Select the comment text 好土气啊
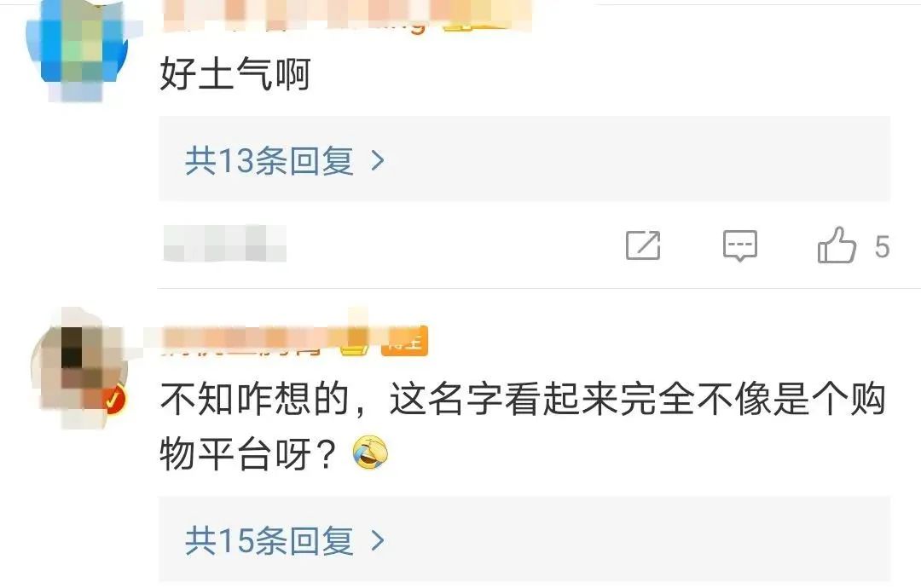This screenshot has height=588, width=921. pyautogui.click(x=235, y=74)
